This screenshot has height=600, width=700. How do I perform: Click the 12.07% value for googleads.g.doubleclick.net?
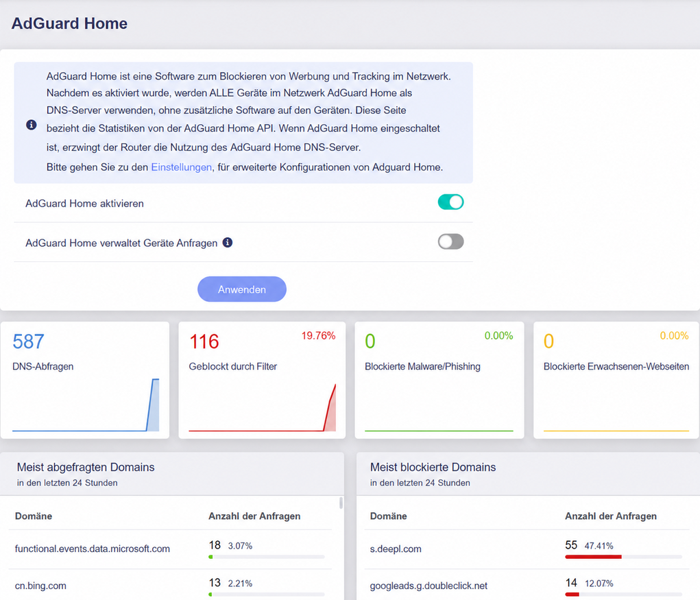pos(599,584)
